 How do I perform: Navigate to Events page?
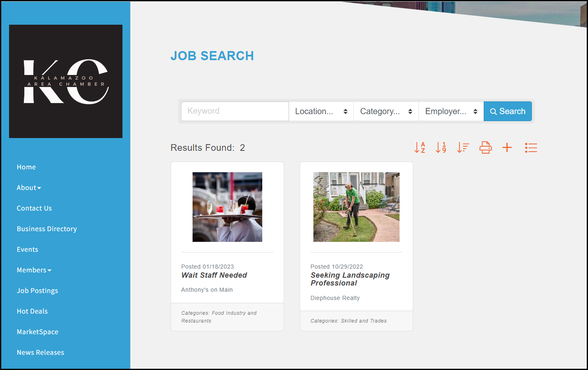pyautogui.click(x=28, y=250)
